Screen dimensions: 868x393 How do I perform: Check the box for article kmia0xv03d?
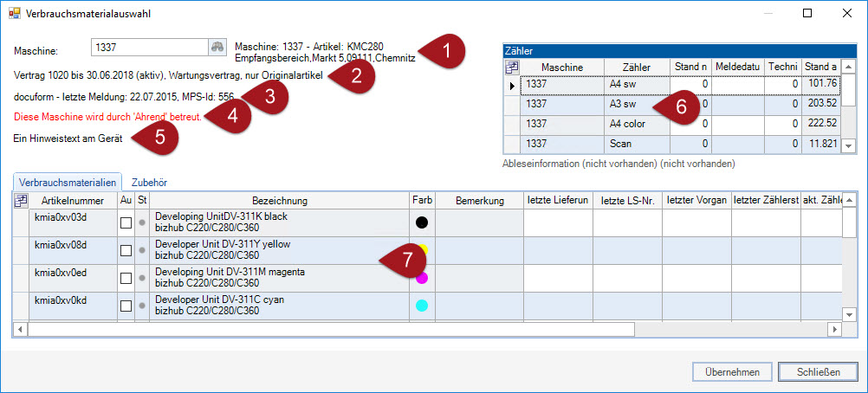pyautogui.click(x=126, y=222)
